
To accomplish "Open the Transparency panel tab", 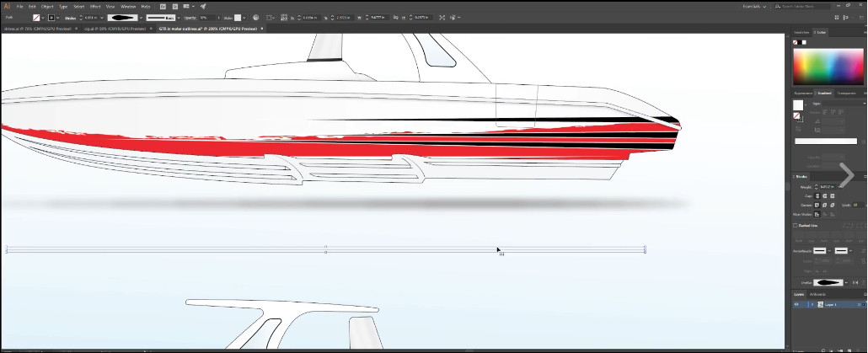I will pyautogui.click(x=846, y=93).
